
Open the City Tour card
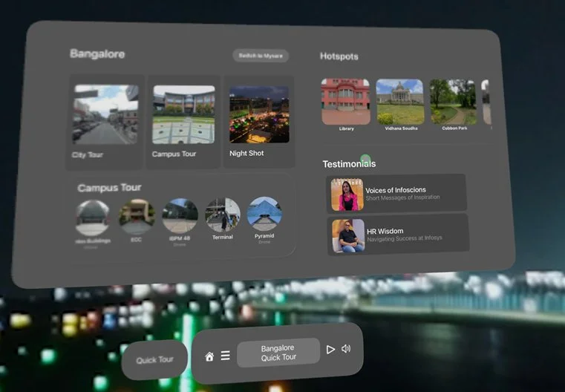[105, 122]
